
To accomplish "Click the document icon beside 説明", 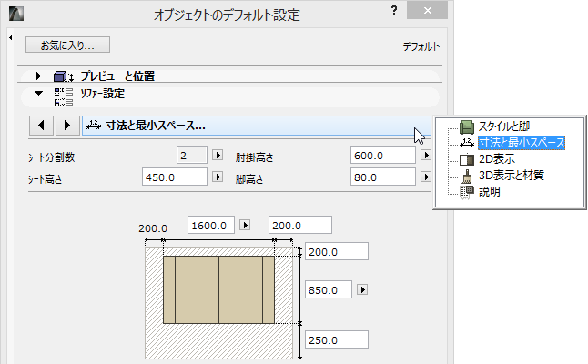I will [x=467, y=192].
